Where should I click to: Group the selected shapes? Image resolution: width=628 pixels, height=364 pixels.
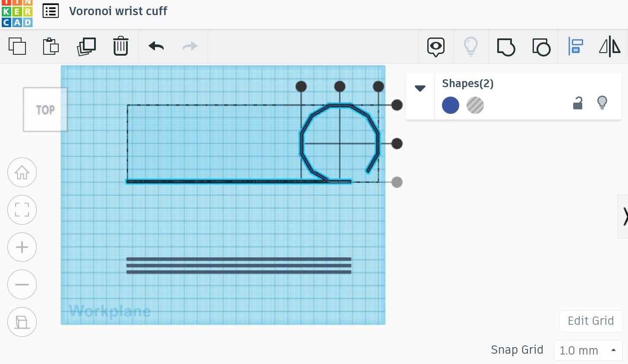(506, 47)
